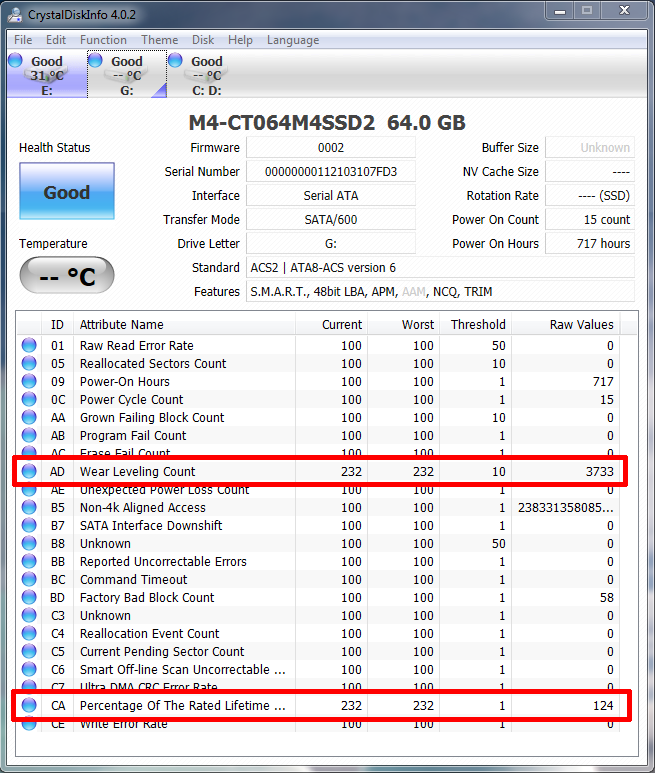This screenshot has width=655, height=773.
Task: Open the Disk menu
Action: pyautogui.click(x=203, y=40)
